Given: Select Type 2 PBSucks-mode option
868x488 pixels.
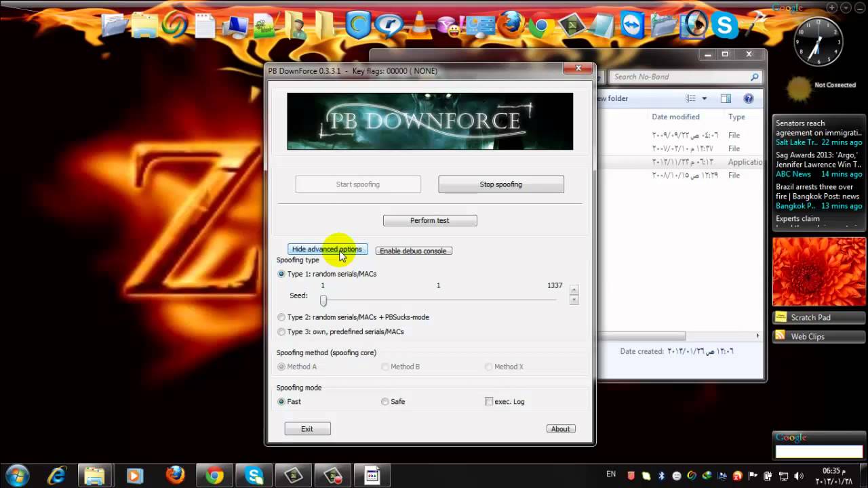Looking at the screenshot, I should point(353,317).
